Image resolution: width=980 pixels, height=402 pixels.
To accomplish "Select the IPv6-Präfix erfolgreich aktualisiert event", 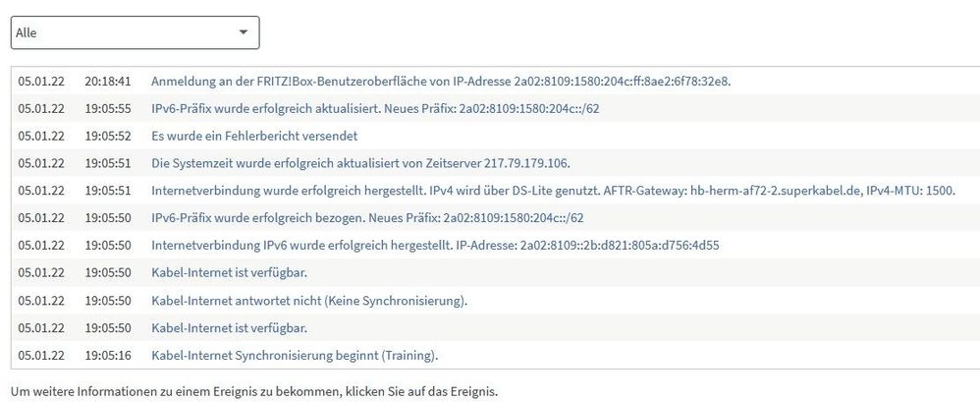I will pyautogui.click(x=375, y=108).
